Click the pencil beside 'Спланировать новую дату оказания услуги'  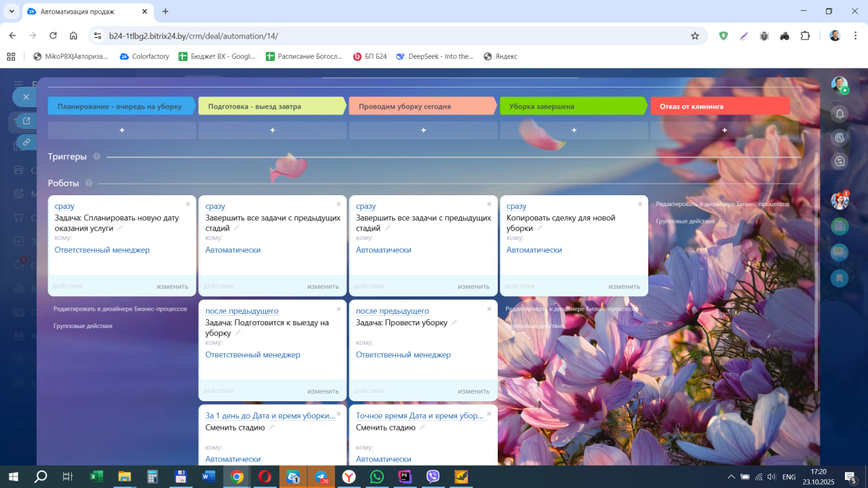[x=121, y=228]
